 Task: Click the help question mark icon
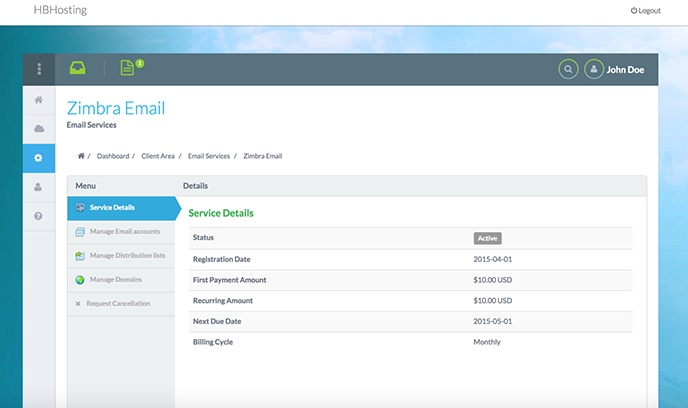[x=39, y=216]
